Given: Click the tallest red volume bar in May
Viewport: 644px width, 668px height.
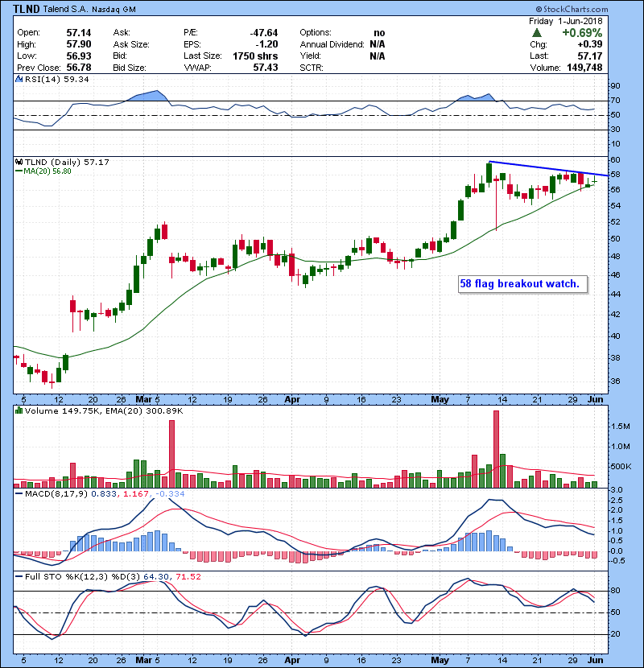Looking at the screenshot, I should tap(496, 449).
